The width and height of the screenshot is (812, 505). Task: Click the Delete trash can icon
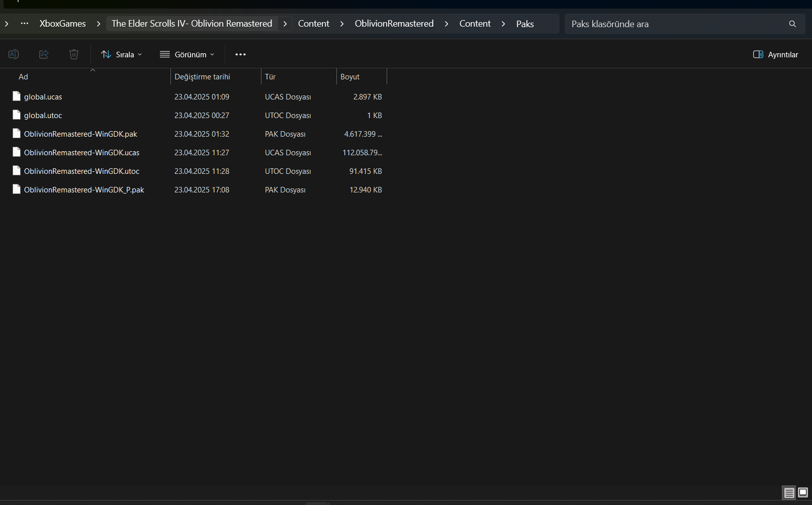point(74,54)
